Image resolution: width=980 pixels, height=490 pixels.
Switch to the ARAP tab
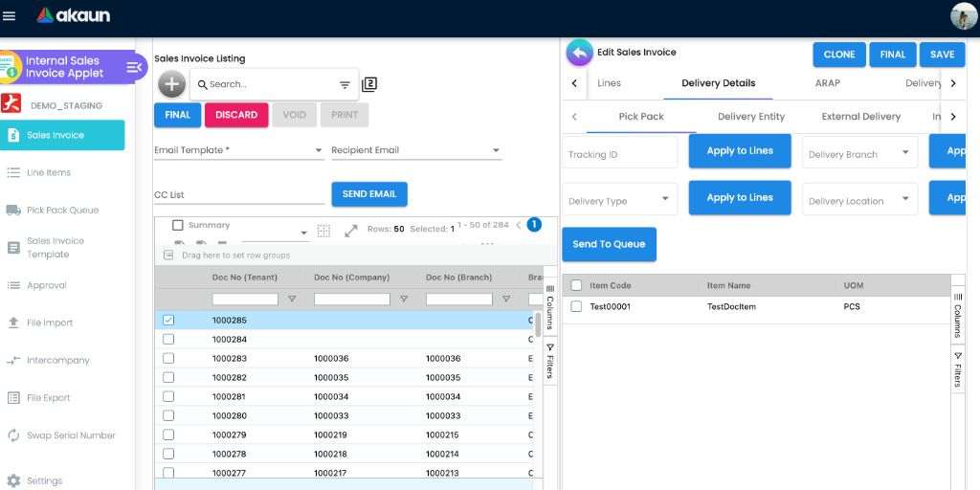tap(828, 83)
